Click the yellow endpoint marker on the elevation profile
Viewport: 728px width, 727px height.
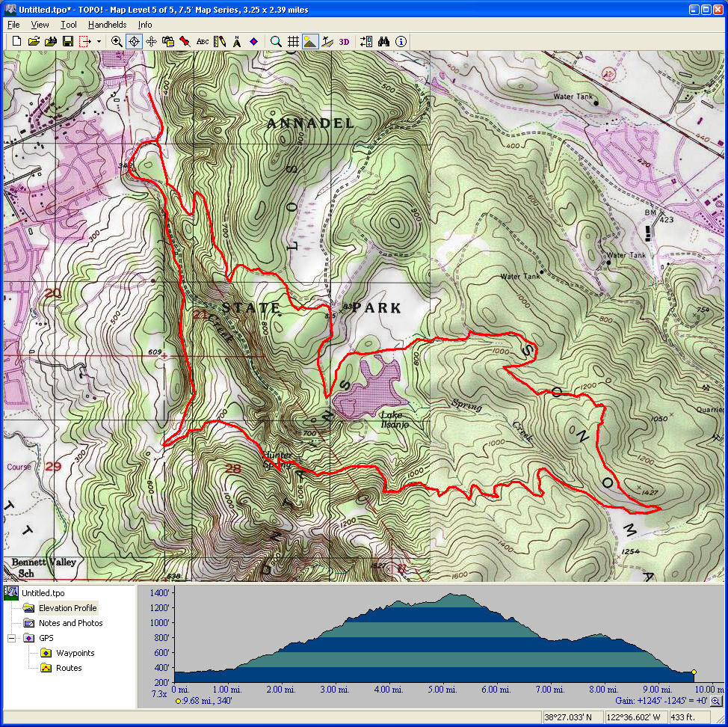[694, 672]
